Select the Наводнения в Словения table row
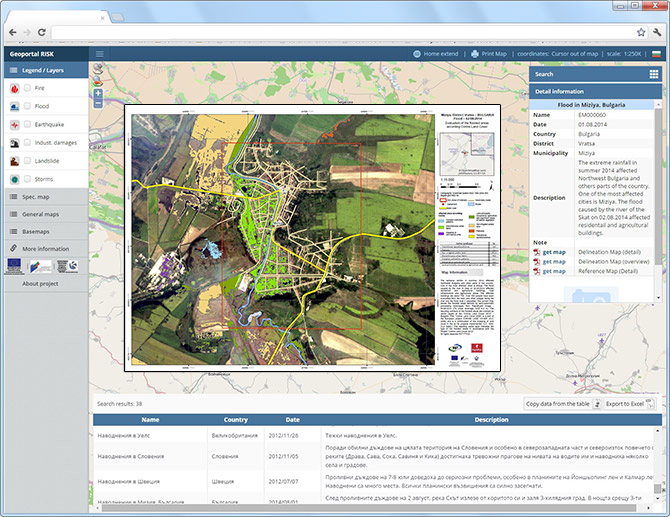Viewport: 670px width, 517px height. tap(374, 456)
